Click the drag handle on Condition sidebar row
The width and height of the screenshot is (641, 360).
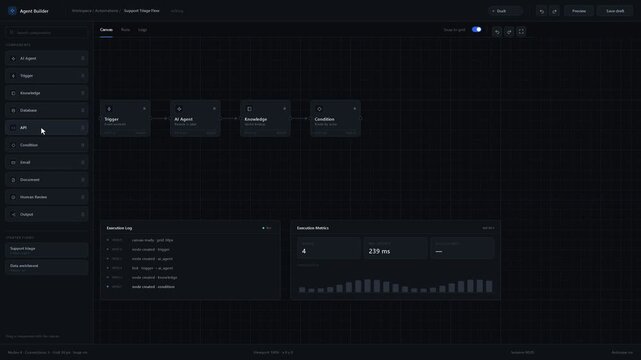[83, 145]
